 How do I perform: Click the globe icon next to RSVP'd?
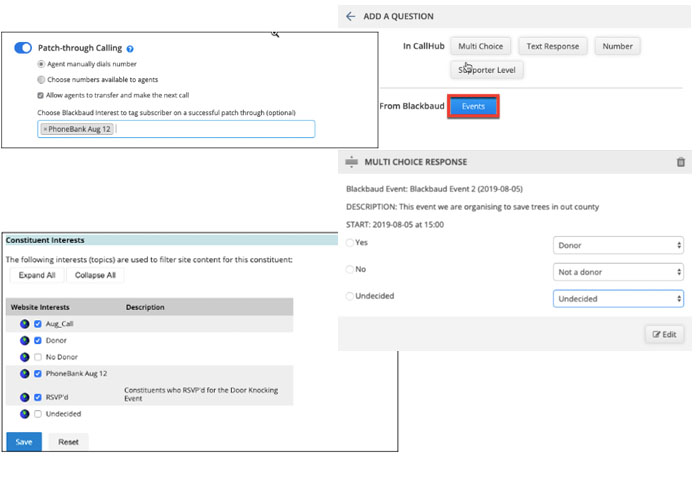(x=25, y=397)
